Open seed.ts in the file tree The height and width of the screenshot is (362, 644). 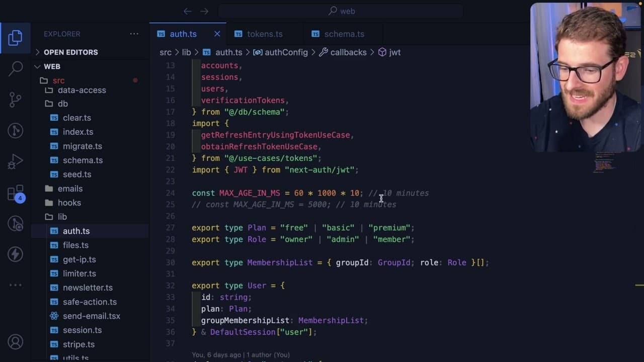pos(76,174)
